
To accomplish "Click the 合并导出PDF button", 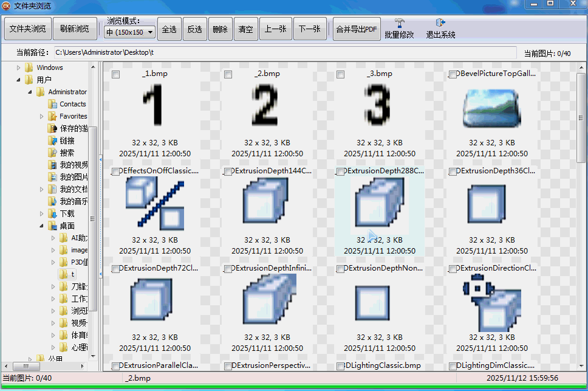I will pos(357,29).
